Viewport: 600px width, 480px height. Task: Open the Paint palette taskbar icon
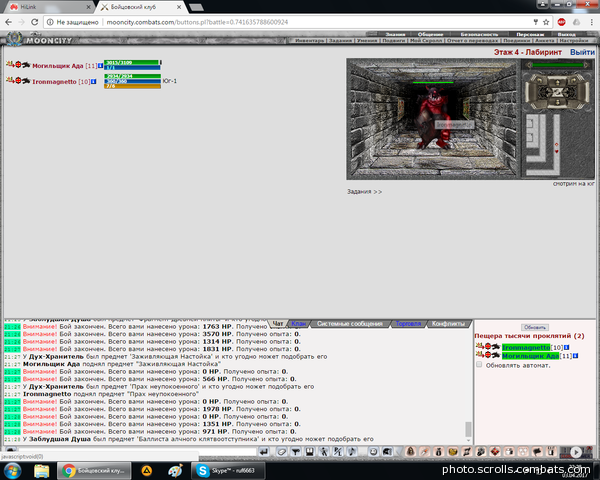coord(176,470)
